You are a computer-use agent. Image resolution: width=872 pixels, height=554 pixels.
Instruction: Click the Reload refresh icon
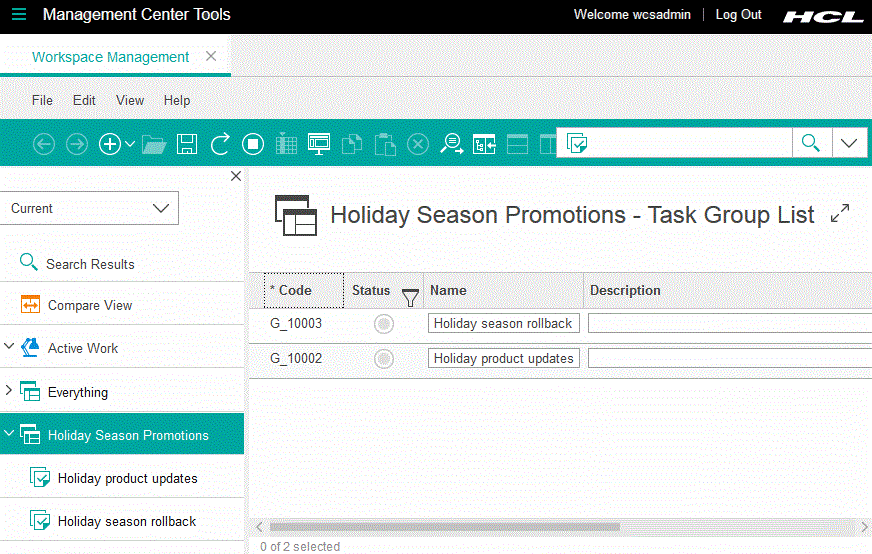(x=220, y=144)
